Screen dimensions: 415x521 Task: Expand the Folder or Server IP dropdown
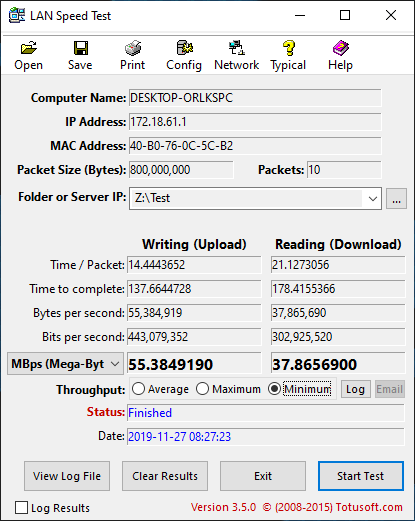pyautogui.click(x=373, y=199)
